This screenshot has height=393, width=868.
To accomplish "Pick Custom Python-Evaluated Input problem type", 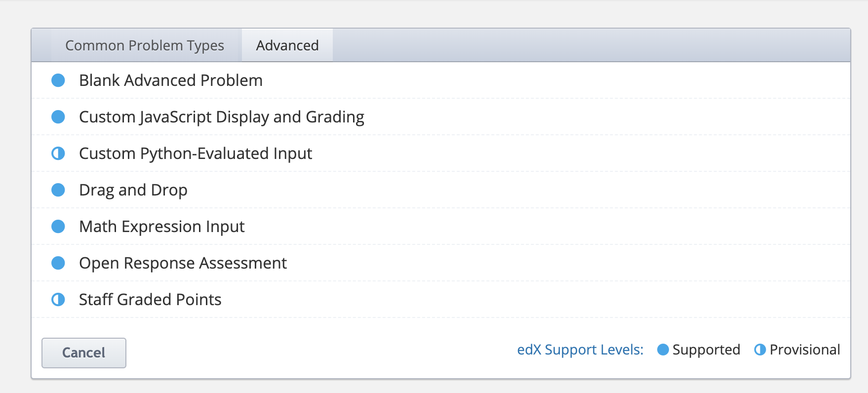I will pos(440,154).
